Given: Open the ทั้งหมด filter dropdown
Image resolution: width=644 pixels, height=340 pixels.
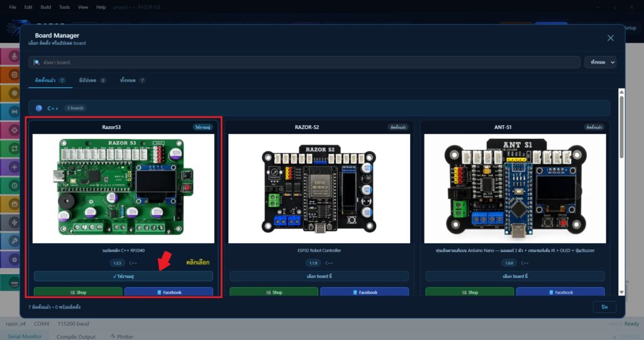Looking at the screenshot, I should click(x=600, y=62).
